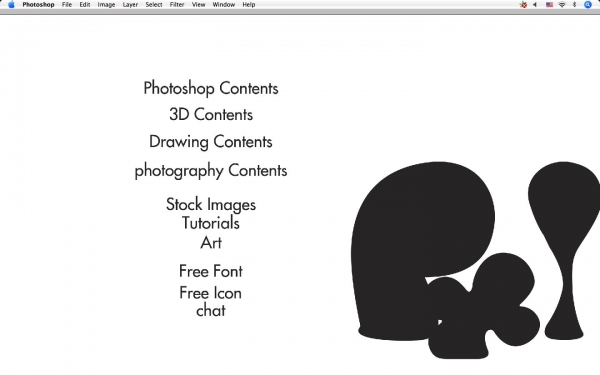
Task: Open the Wi-Fi status menu
Action: [x=562, y=5]
